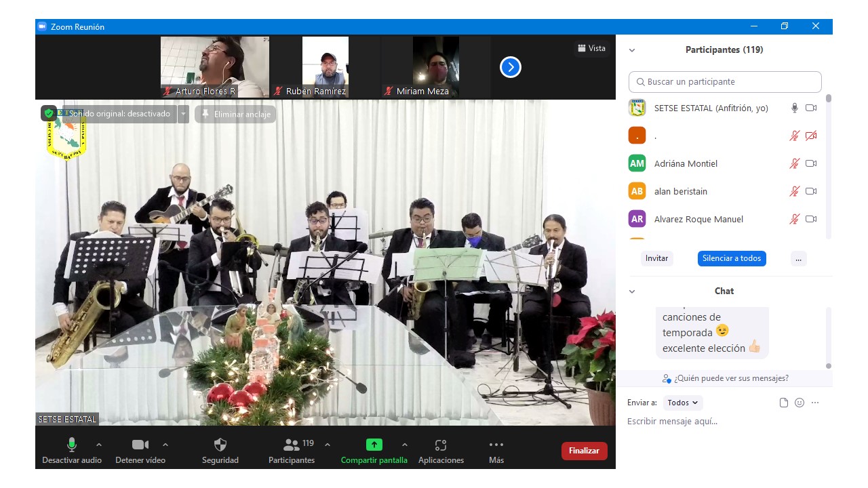Click Silenciar a todos button
The image size is (868, 488).
732,258
